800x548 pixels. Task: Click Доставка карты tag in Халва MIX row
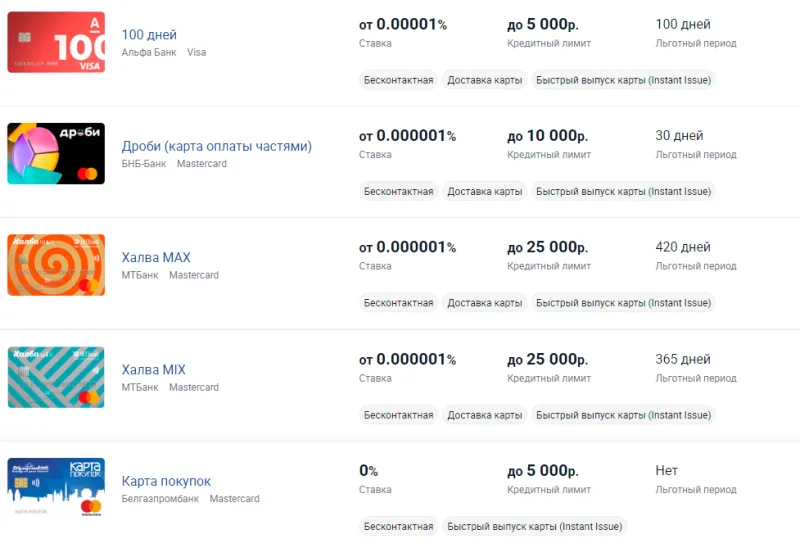pyautogui.click(x=485, y=415)
